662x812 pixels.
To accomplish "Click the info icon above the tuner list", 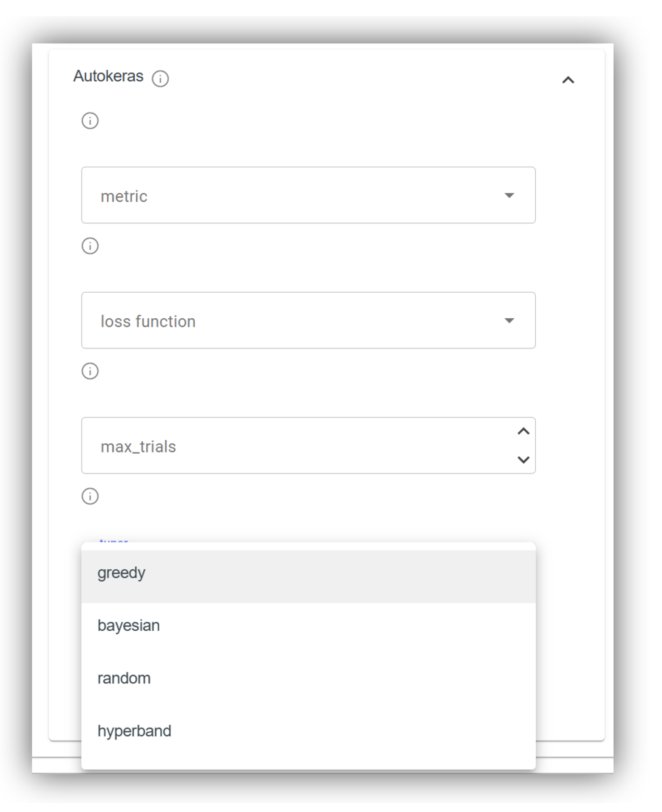I will (x=90, y=496).
